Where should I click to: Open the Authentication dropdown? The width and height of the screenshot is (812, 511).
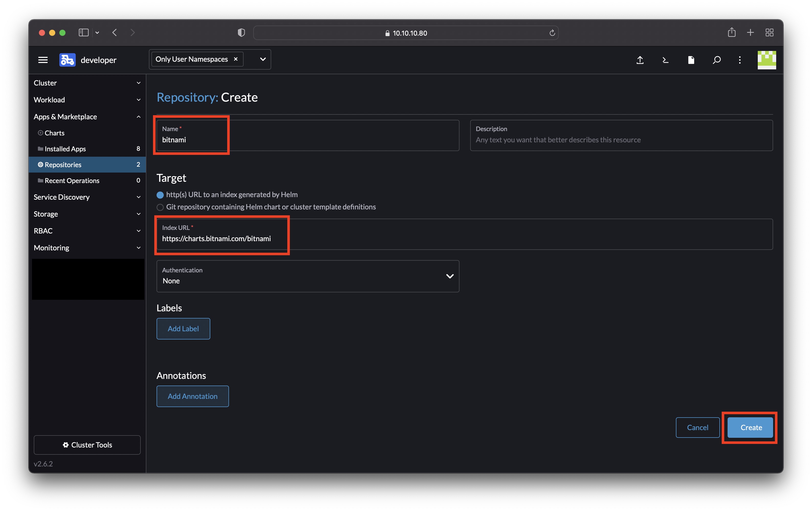point(308,276)
